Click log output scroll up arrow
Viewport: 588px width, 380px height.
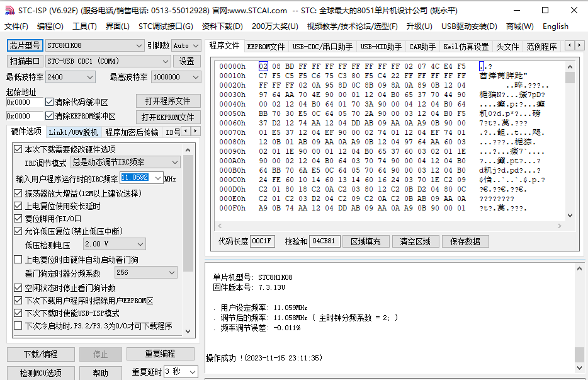pos(579,268)
